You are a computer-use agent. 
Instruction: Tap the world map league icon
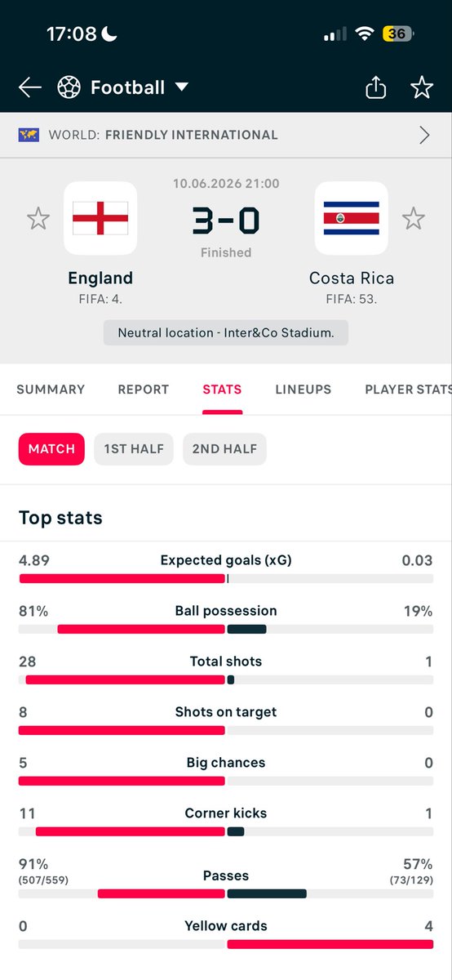(x=29, y=135)
